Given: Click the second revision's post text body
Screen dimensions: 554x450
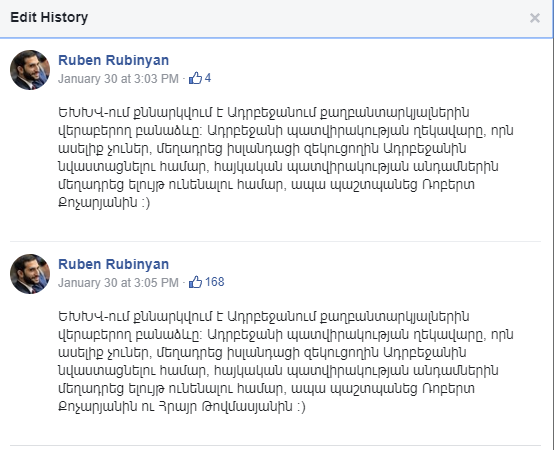Looking at the screenshot, I should pos(285,361).
